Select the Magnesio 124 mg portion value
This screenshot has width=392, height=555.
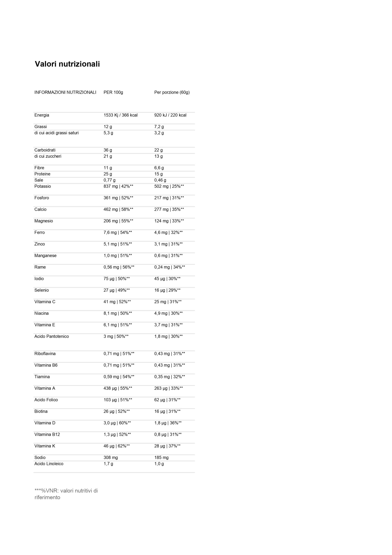pyautogui.click(x=169, y=221)
